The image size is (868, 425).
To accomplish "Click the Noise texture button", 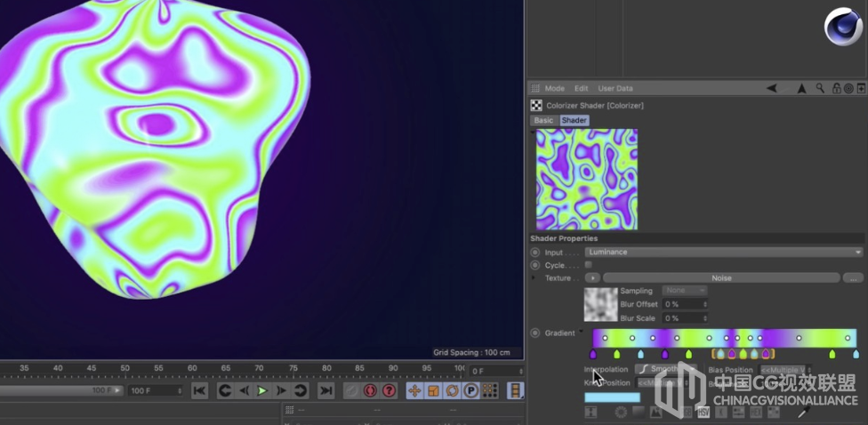I will (721, 277).
